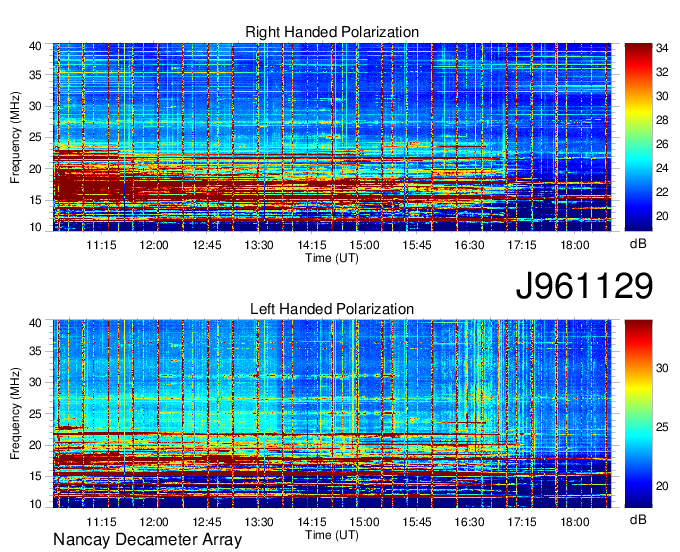Click 25 on Left Handed color scale

tap(662, 427)
